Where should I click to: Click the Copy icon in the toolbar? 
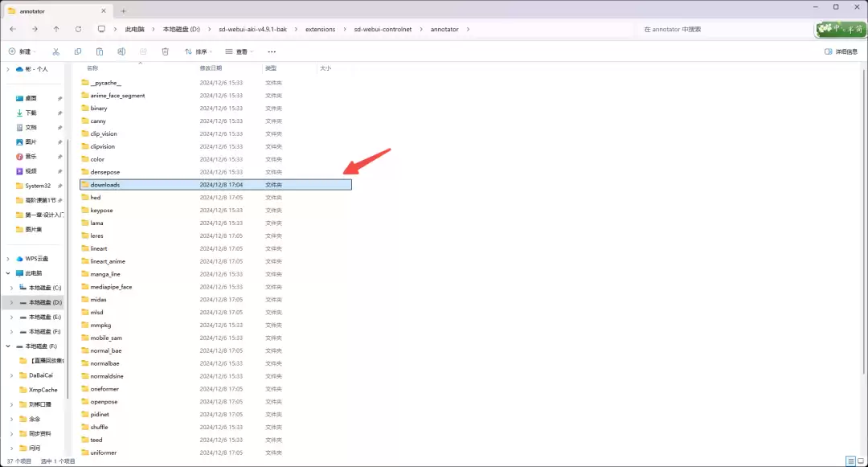[x=78, y=51]
